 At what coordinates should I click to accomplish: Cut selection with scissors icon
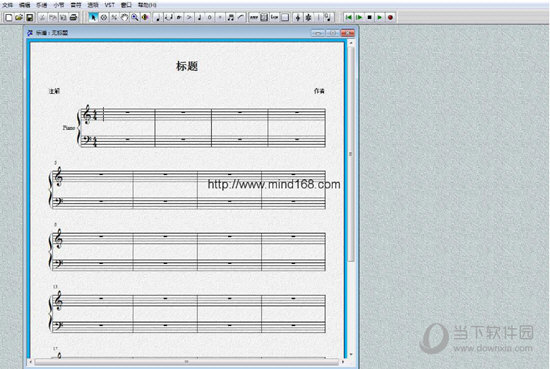click(42, 17)
